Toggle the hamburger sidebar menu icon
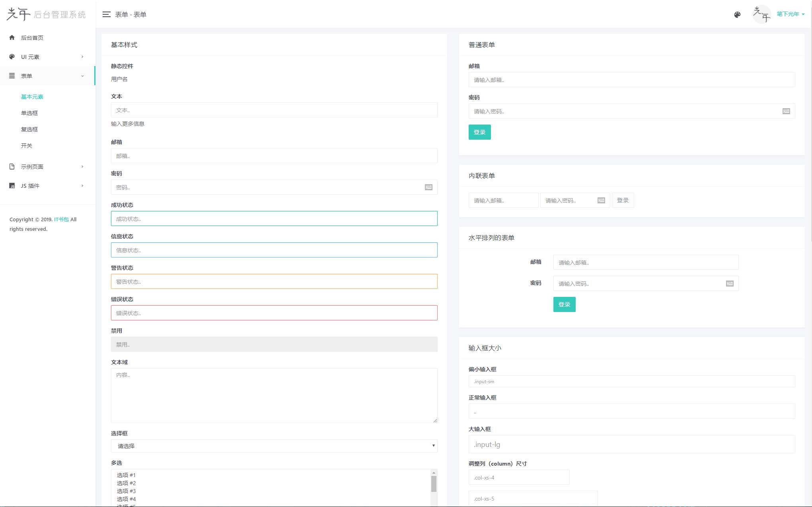Image resolution: width=812 pixels, height=507 pixels. click(106, 14)
